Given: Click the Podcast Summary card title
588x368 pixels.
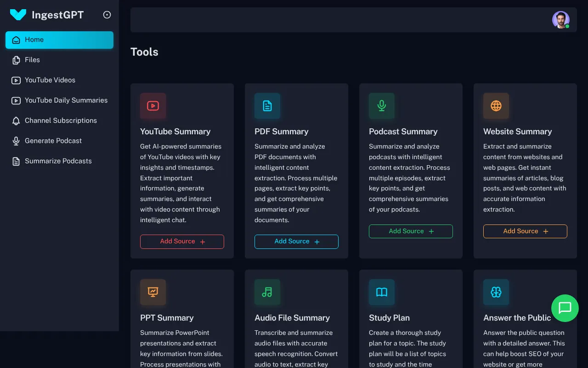Looking at the screenshot, I should [403, 132].
